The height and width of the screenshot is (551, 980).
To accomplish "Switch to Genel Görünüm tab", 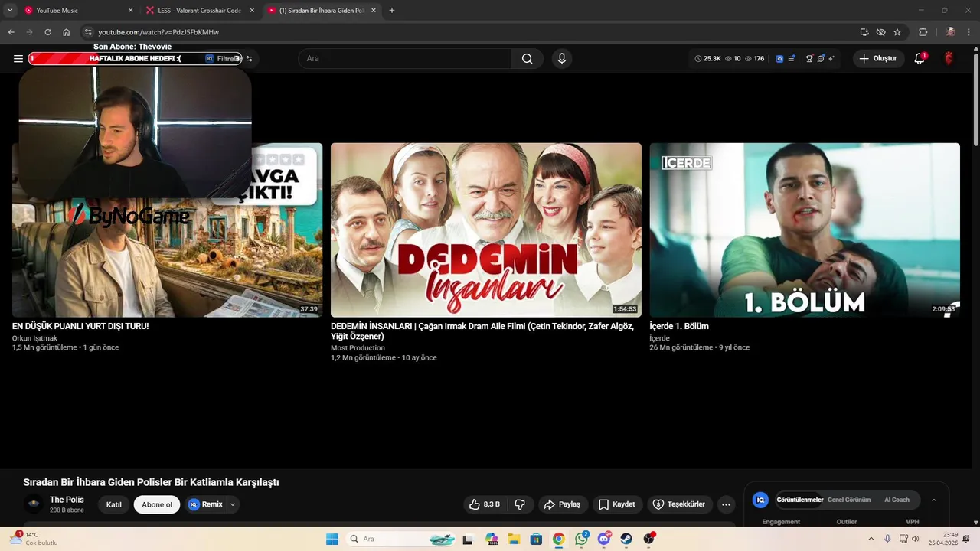I will click(x=849, y=500).
